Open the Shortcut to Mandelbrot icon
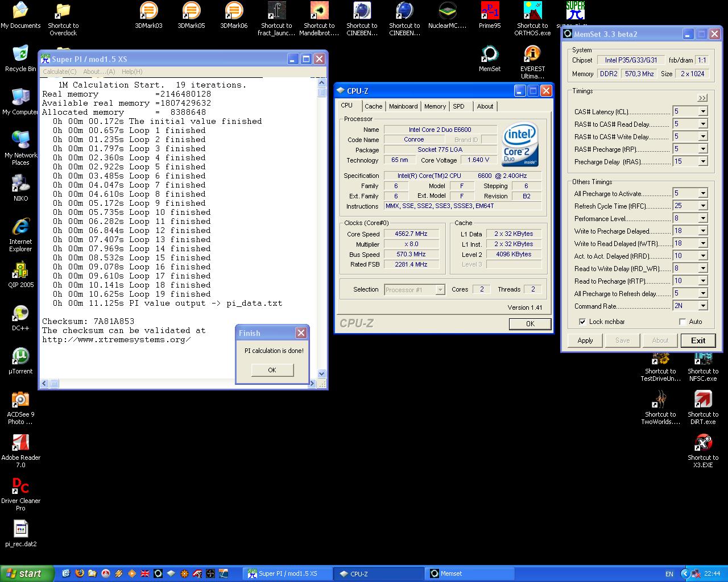 tap(319, 19)
